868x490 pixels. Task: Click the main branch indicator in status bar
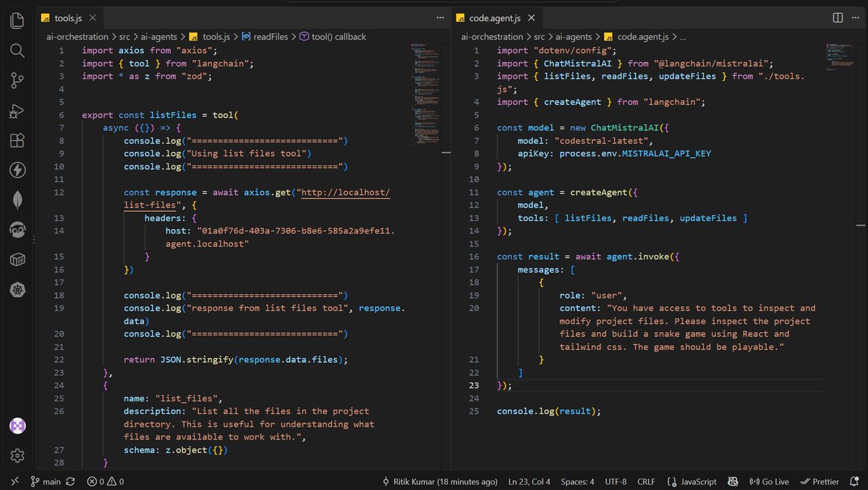tap(46, 481)
